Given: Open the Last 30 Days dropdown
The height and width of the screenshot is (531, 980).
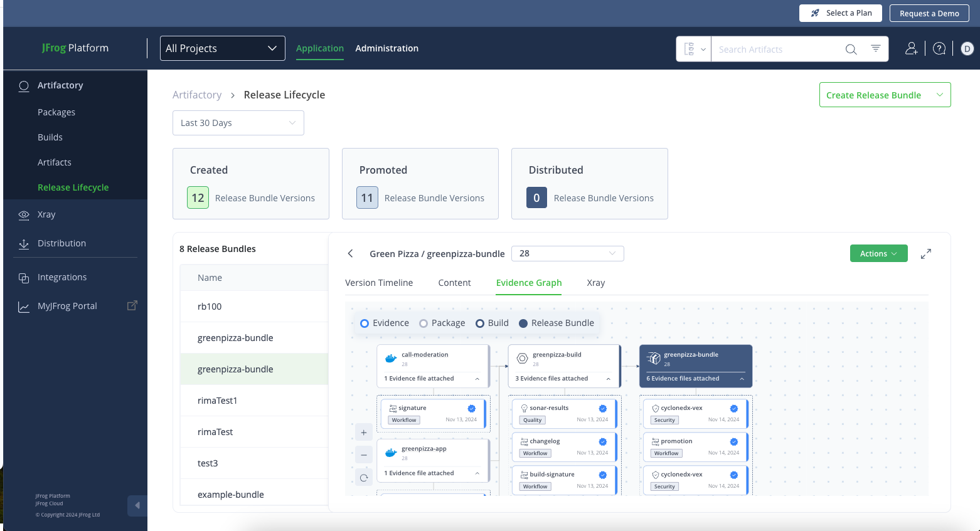Looking at the screenshot, I should point(238,123).
